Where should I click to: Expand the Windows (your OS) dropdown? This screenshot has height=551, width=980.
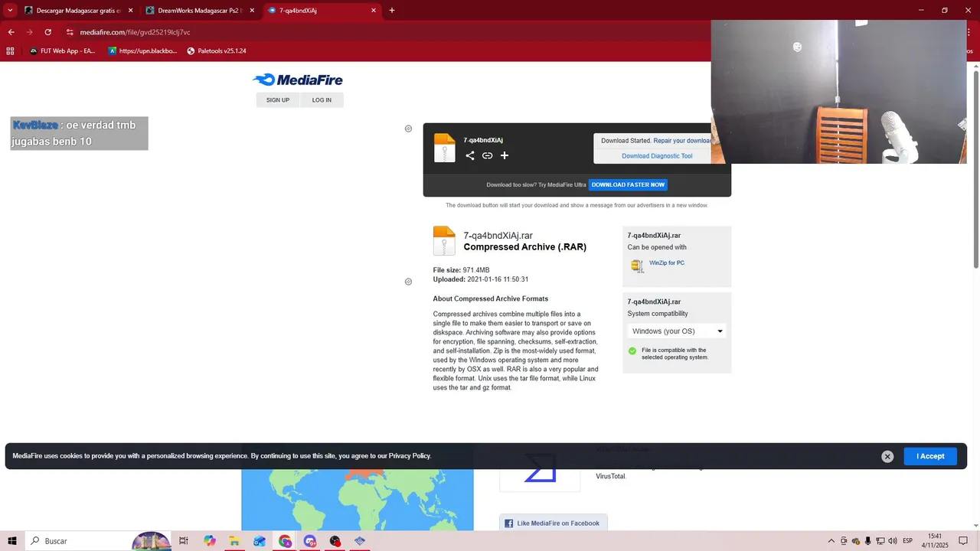tap(677, 331)
